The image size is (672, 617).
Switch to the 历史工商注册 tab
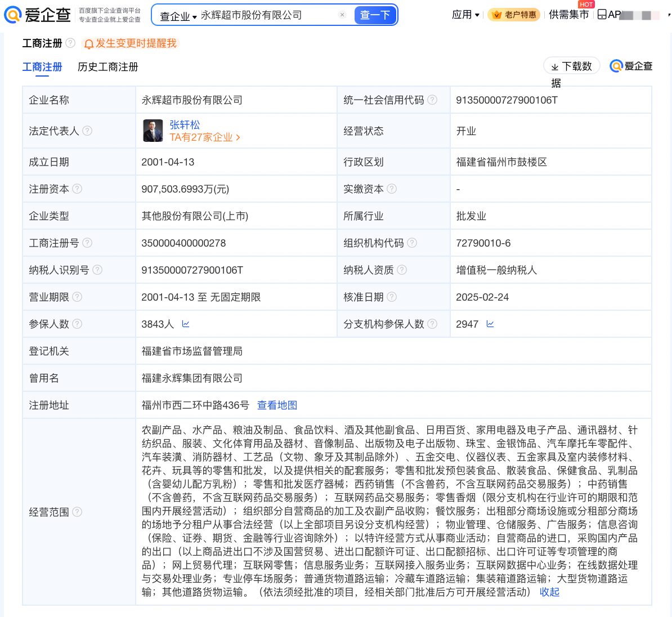(x=108, y=67)
